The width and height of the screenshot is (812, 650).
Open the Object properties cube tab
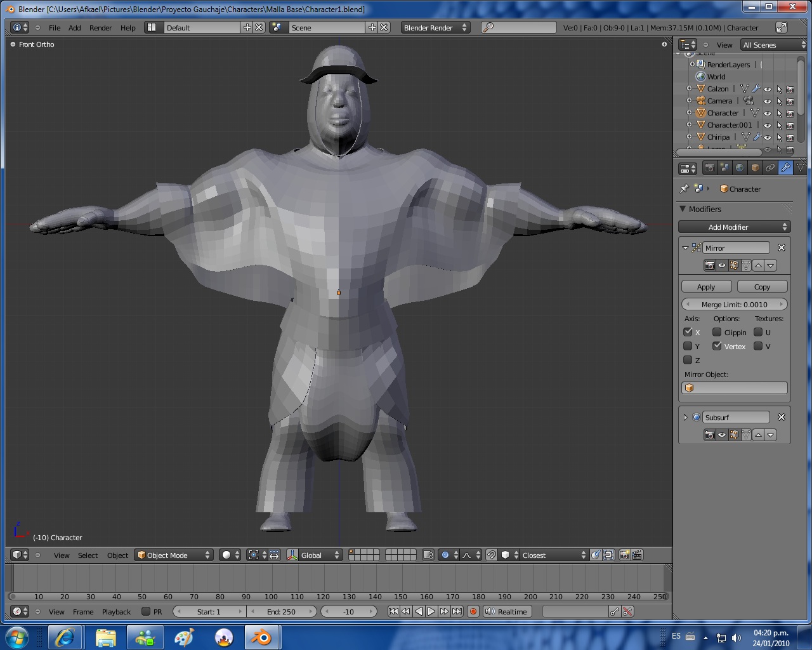pos(755,168)
